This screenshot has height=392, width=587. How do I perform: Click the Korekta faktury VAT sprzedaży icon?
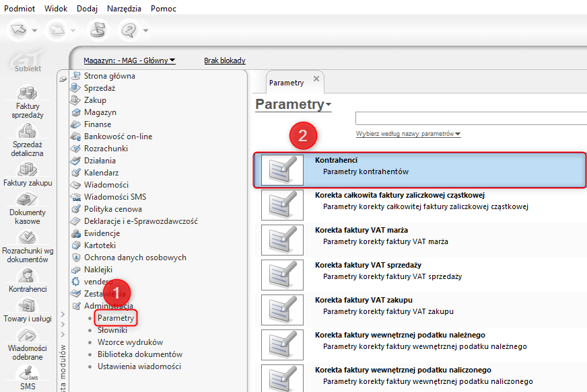282,275
